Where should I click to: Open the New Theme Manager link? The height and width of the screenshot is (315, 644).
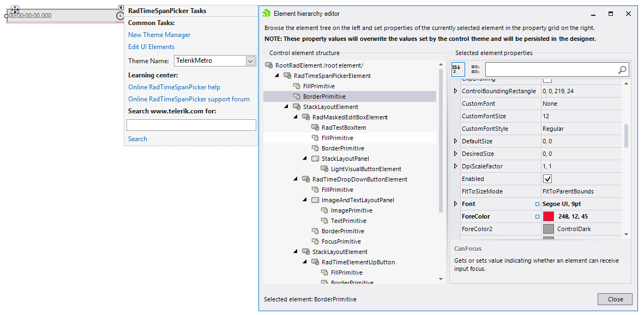point(159,34)
